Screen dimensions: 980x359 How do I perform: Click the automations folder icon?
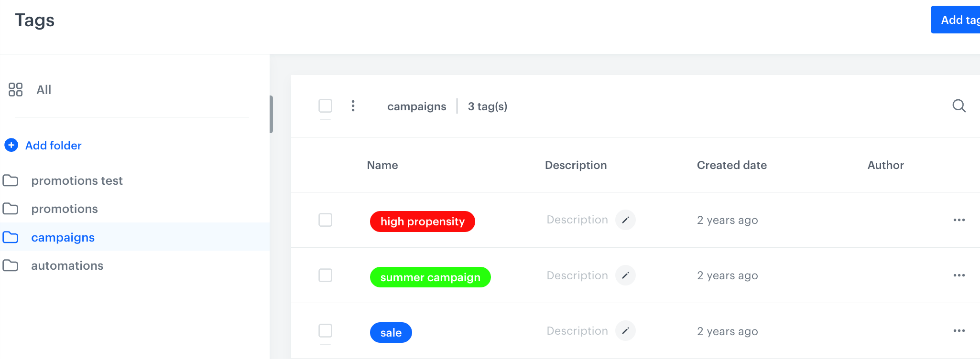(11, 265)
